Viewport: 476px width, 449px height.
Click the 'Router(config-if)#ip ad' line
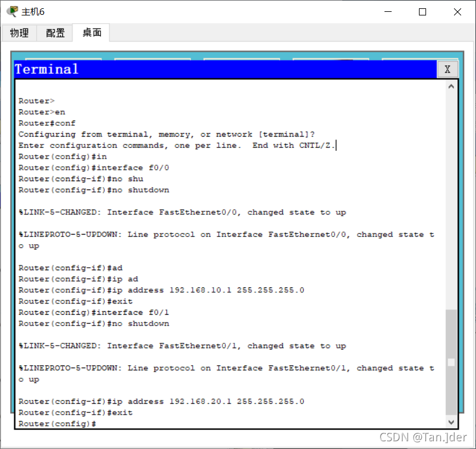pyautogui.click(x=78, y=279)
